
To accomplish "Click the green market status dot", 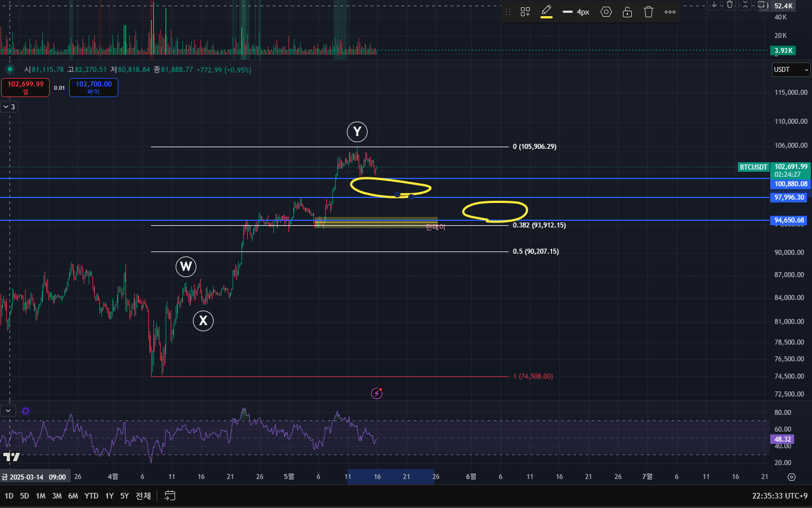I will point(9,70).
